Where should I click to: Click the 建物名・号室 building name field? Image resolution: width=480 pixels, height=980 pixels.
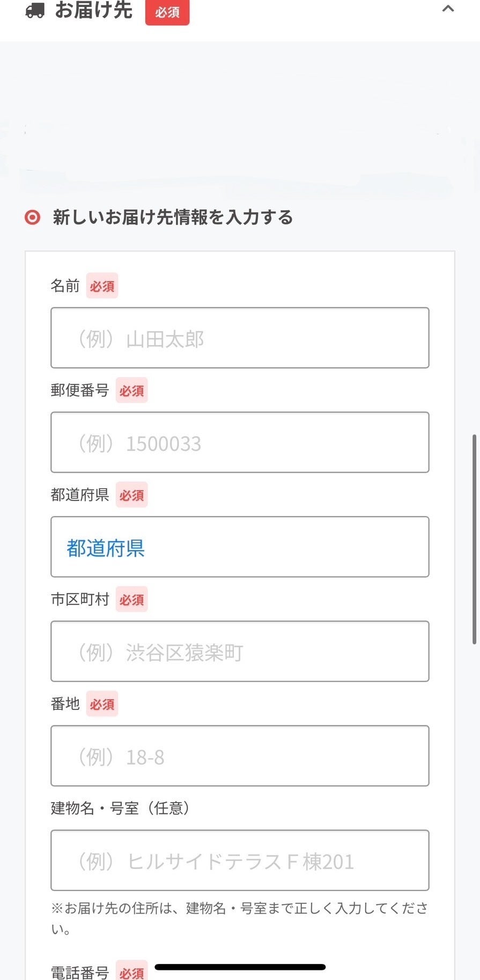pos(240,860)
